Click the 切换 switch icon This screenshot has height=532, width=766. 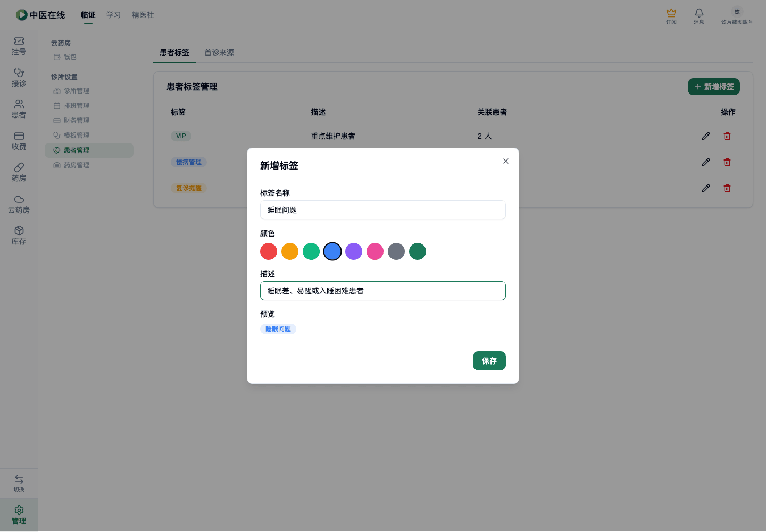19,483
